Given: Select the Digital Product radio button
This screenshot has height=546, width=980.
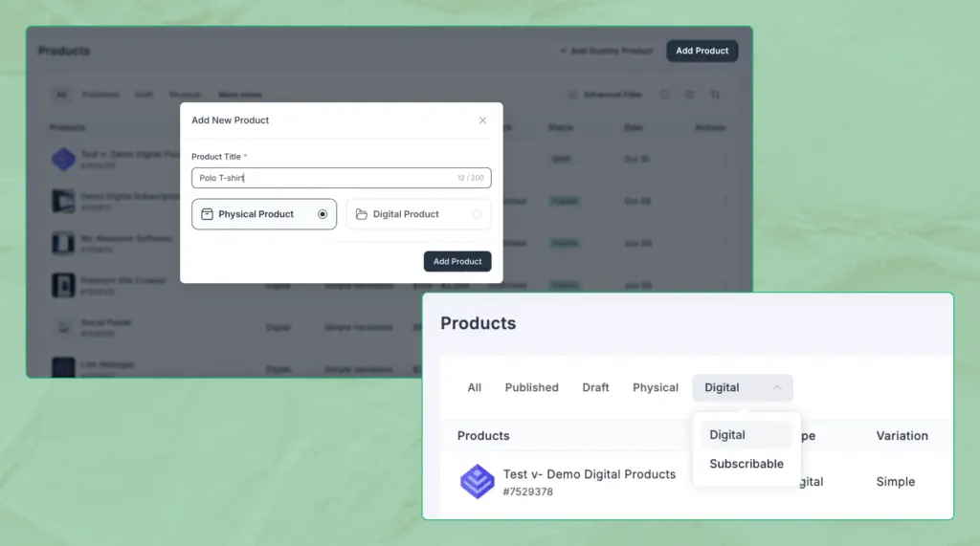Looking at the screenshot, I should pyautogui.click(x=477, y=214).
